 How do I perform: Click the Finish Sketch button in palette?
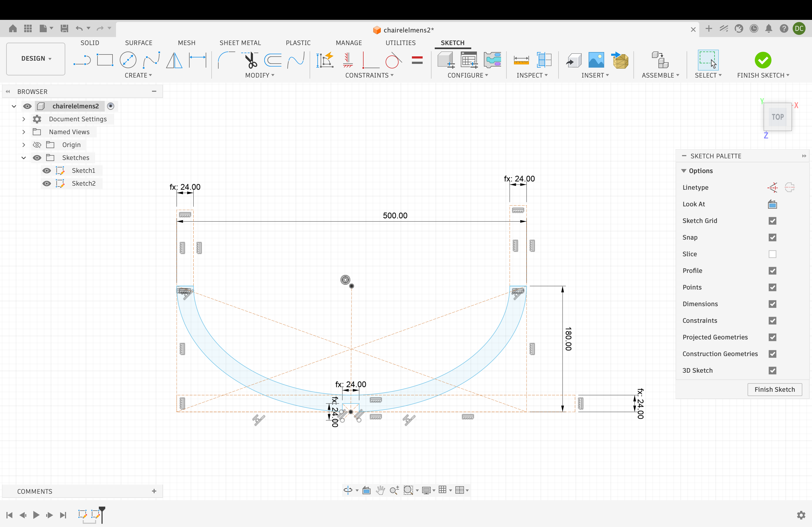(774, 389)
